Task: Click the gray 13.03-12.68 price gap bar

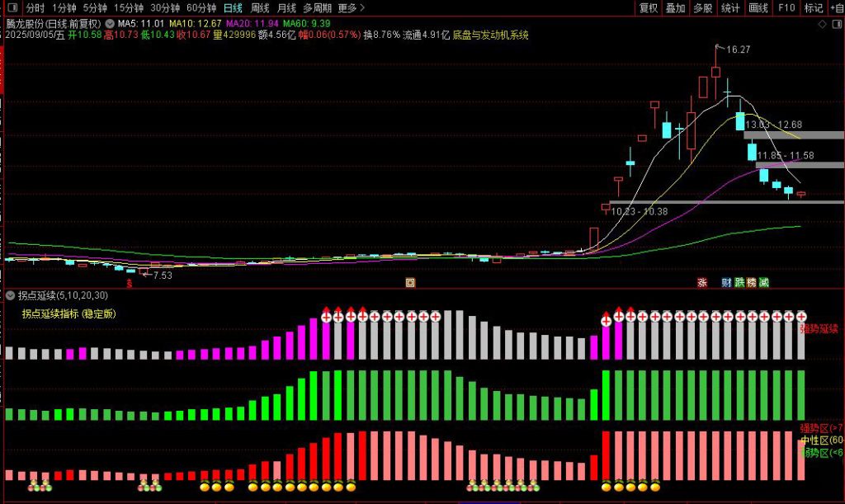Action: coord(793,134)
